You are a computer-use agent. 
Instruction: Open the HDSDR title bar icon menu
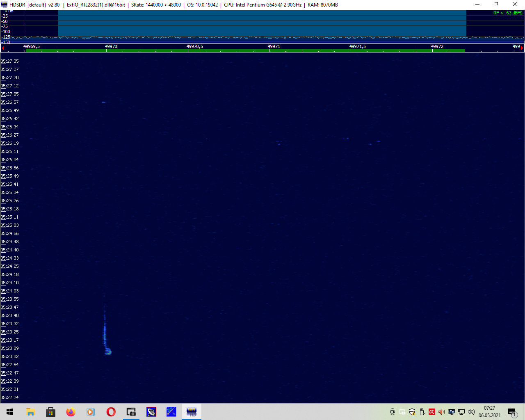(4, 5)
